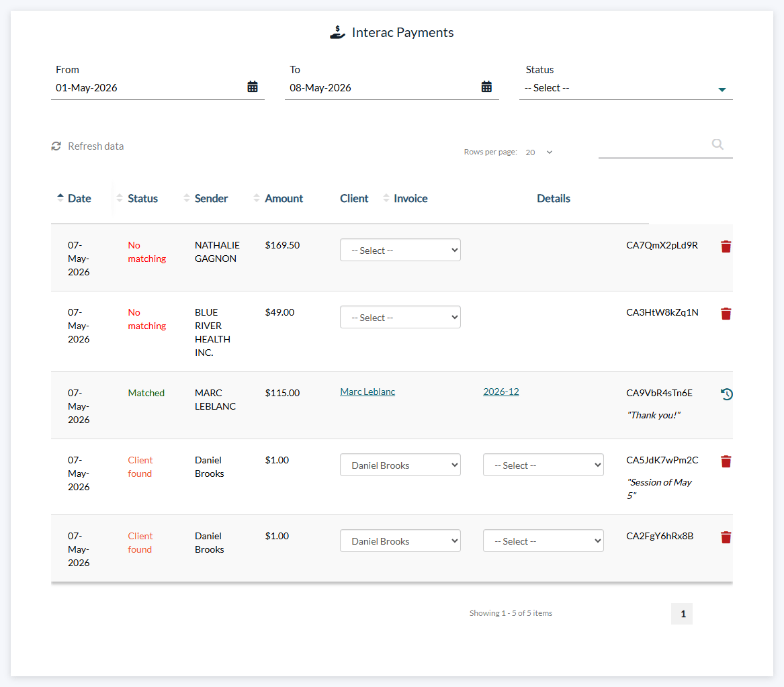The height and width of the screenshot is (687, 784).
Task: Click the Details column header
Action: click(x=554, y=198)
